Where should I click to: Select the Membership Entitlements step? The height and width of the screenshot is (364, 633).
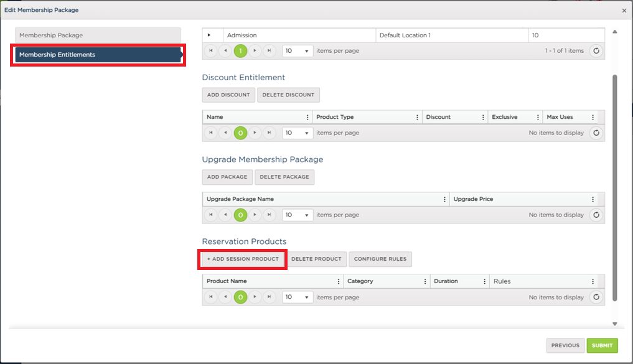coord(98,55)
